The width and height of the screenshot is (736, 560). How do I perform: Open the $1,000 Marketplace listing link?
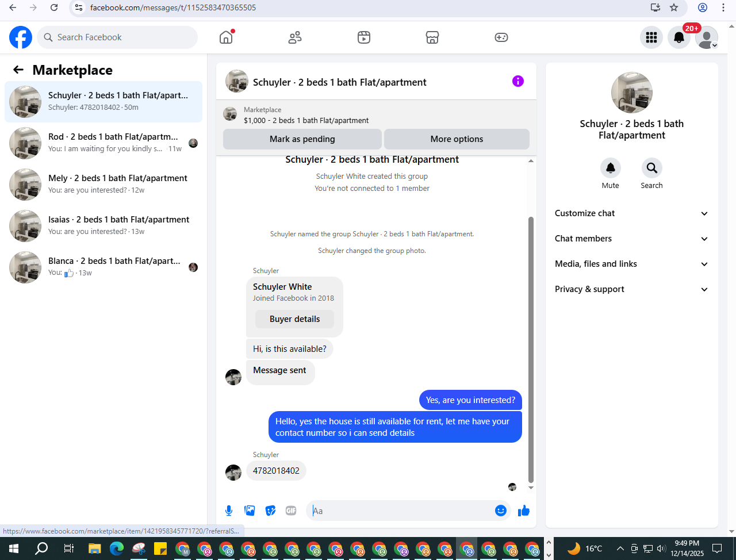[x=306, y=120]
